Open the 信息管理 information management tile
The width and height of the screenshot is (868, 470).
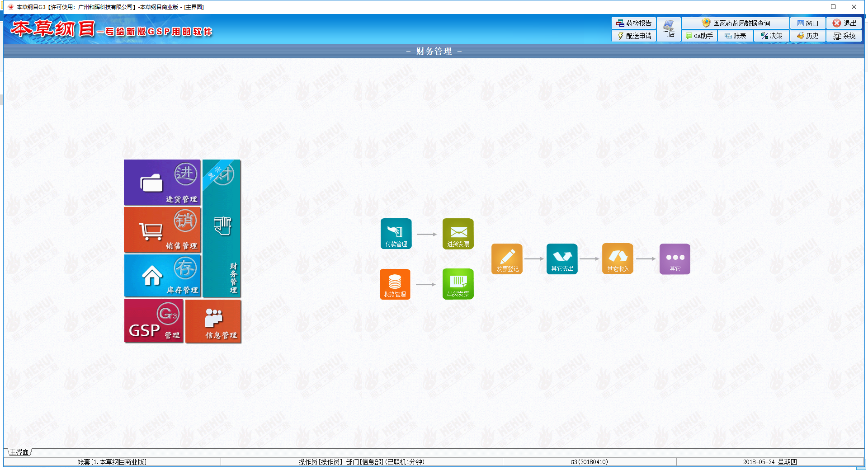click(213, 321)
